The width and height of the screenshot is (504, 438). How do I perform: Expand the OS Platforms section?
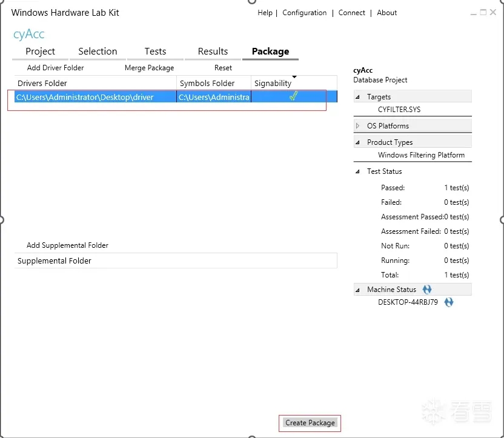pos(357,126)
